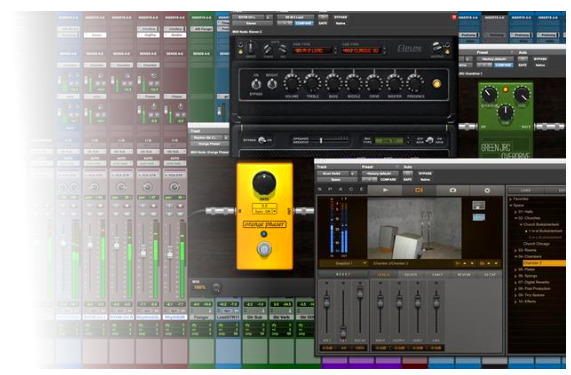Switch to the Delays tab in Space
This screenshot has width=571, height=375.
[410, 275]
